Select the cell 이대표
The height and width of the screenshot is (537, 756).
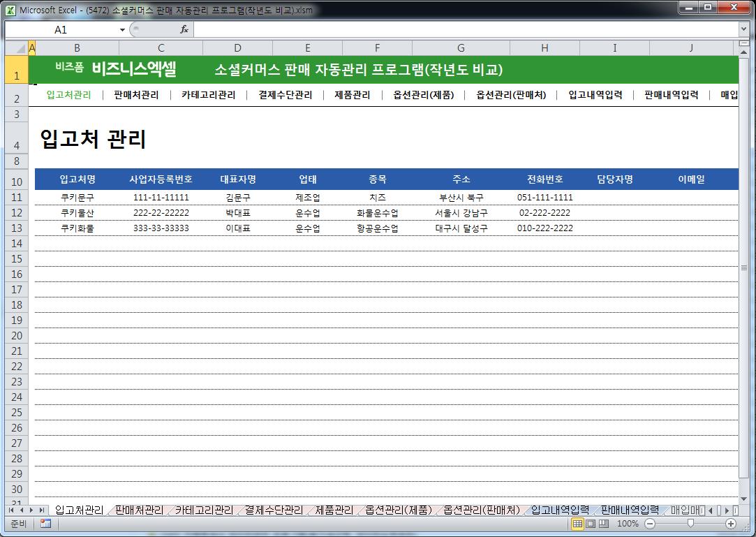238,228
